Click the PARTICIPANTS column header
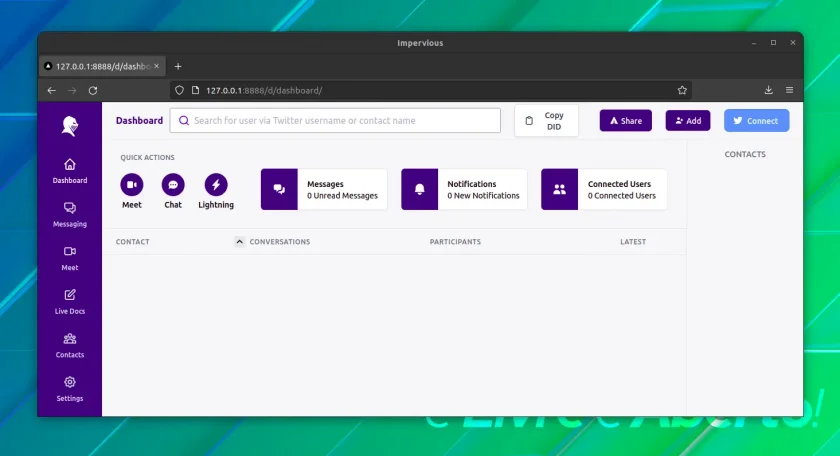The height and width of the screenshot is (456, 840). click(455, 242)
